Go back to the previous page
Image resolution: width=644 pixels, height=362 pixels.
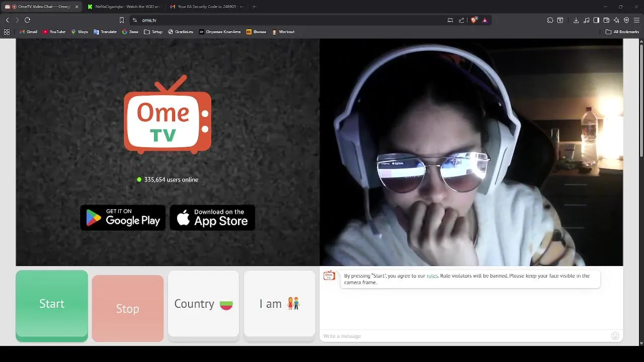(x=7, y=20)
